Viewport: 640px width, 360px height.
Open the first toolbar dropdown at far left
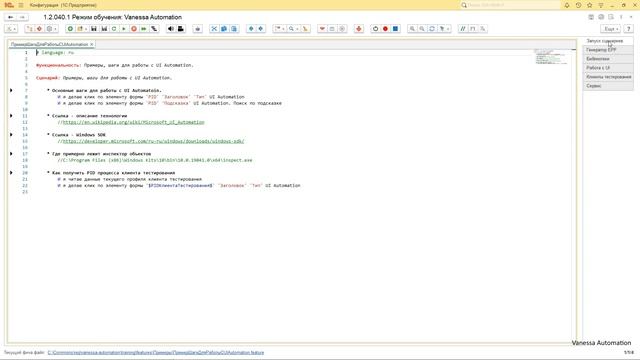coord(11,29)
